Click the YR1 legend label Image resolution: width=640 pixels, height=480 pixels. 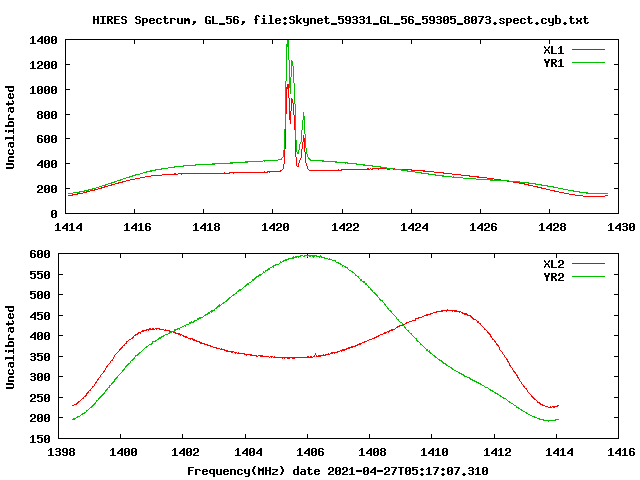553,63
